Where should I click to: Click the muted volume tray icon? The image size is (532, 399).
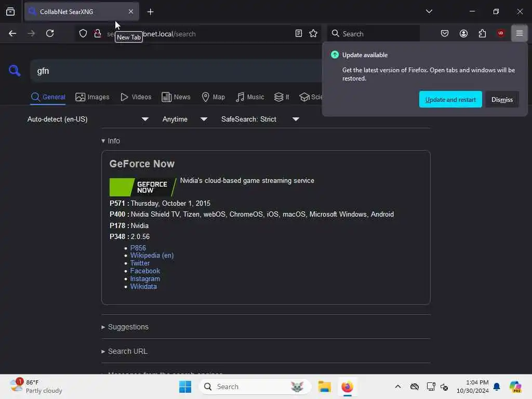click(x=444, y=387)
